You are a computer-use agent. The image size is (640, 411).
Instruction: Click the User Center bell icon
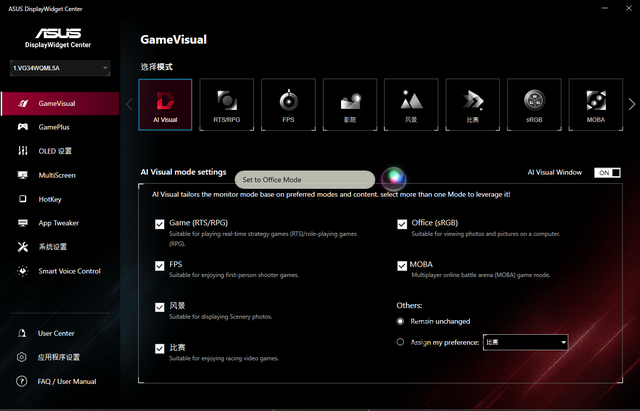click(x=22, y=333)
